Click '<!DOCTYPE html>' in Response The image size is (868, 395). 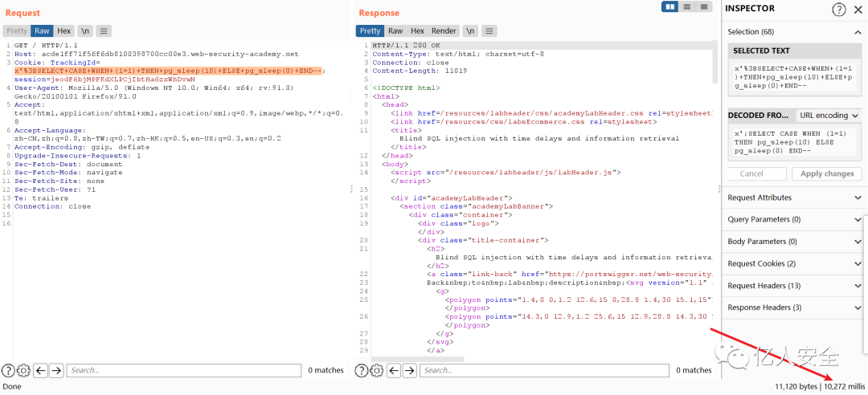point(407,88)
